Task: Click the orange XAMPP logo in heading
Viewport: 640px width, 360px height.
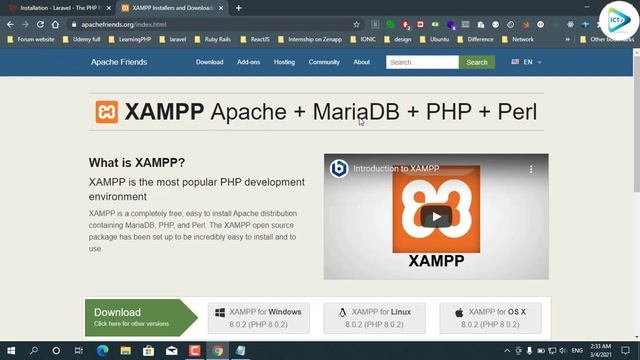Action: [107, 112]
